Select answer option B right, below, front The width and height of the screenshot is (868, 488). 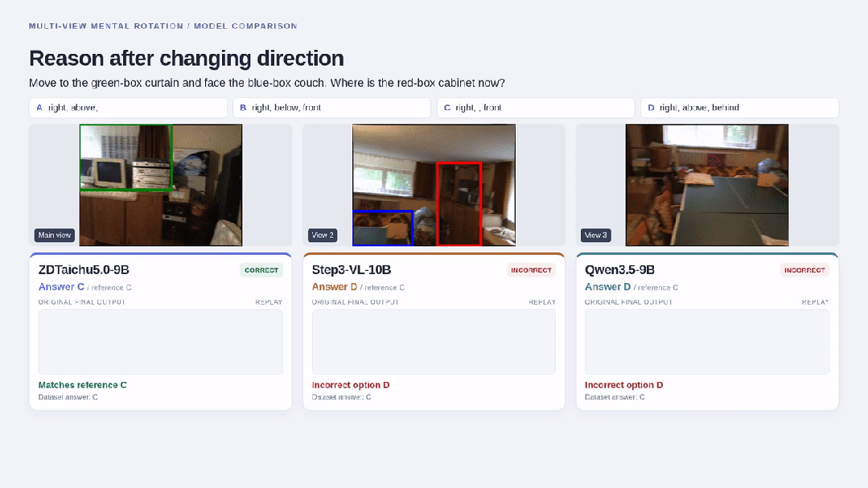(331, 108)
